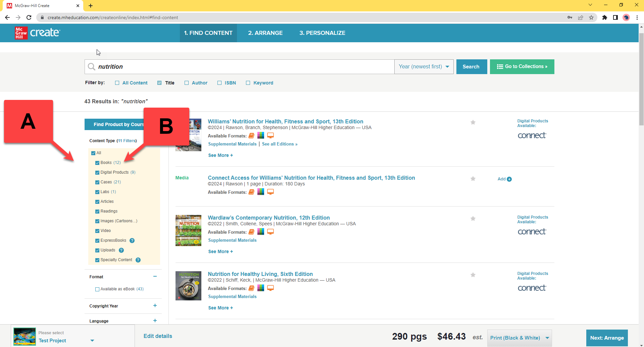
Task: Uncheck the Title filter checkbox
Action: pyautogui.click(x=160, y=82)
